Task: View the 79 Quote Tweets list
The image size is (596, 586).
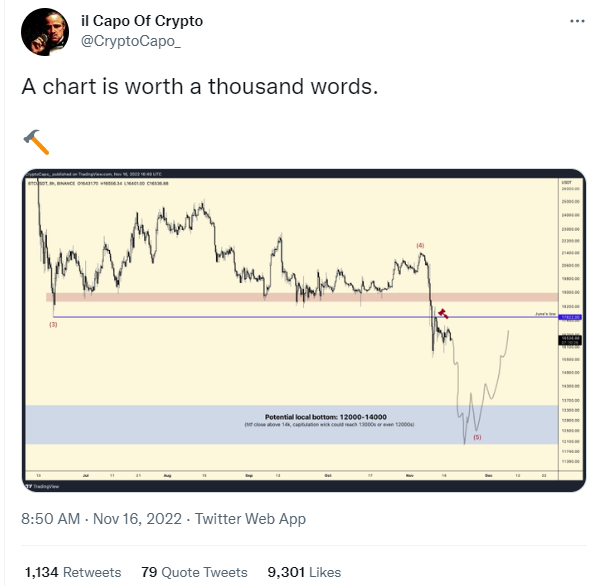Action: 194,572
